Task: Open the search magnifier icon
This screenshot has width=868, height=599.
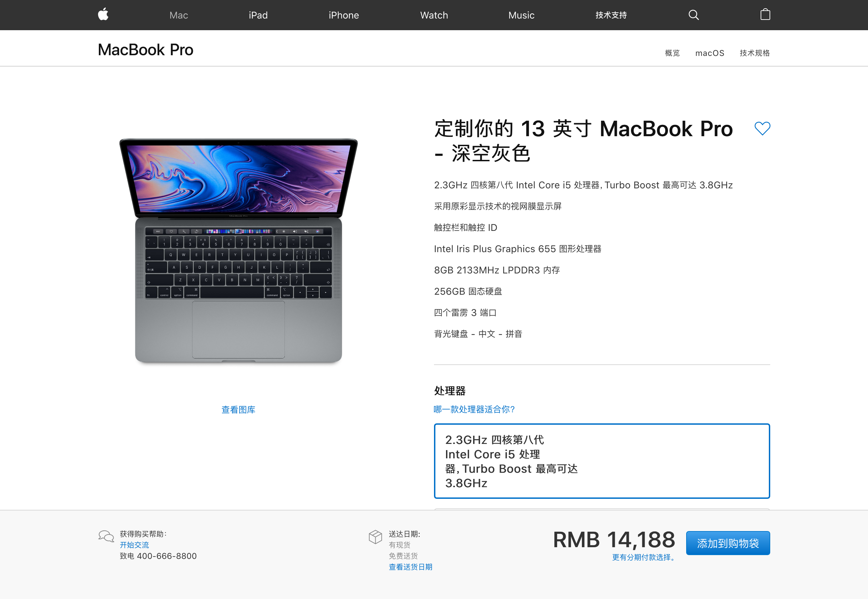Action: [x=693, y=15]
